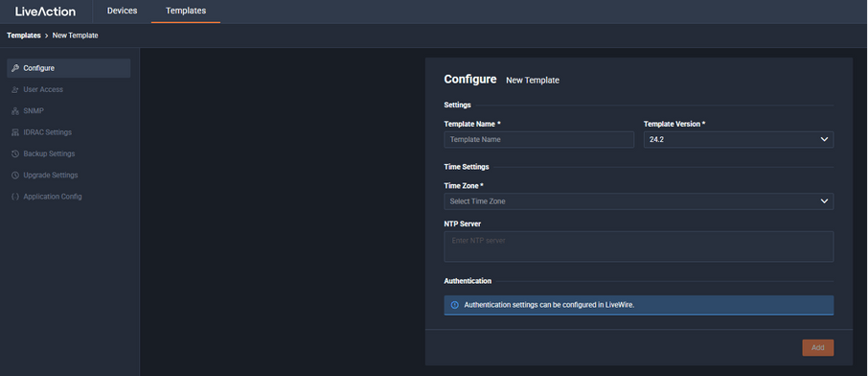Click the Upgrade Settings clock icon
The image size is (868, 376).
15,176
